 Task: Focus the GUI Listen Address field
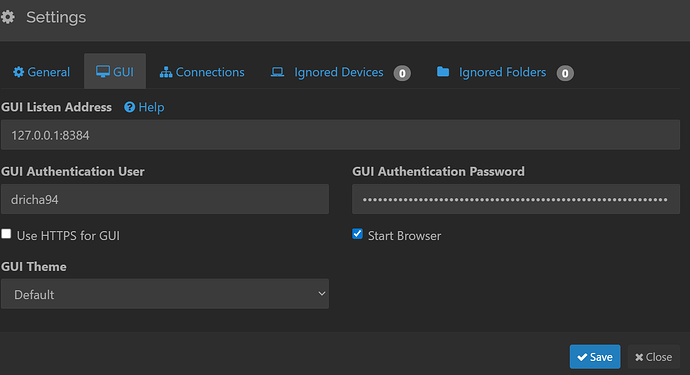[340, 135]
